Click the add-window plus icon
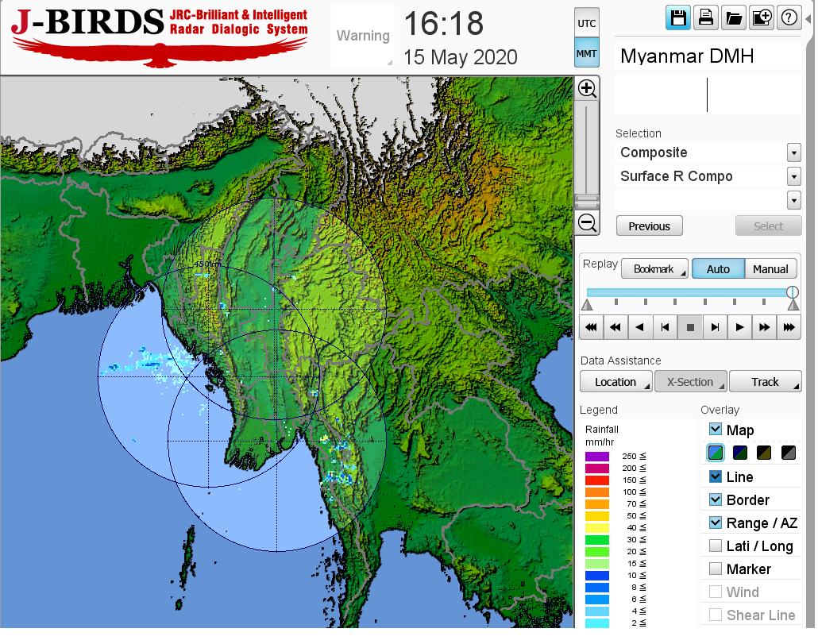 tap(761, 18)
